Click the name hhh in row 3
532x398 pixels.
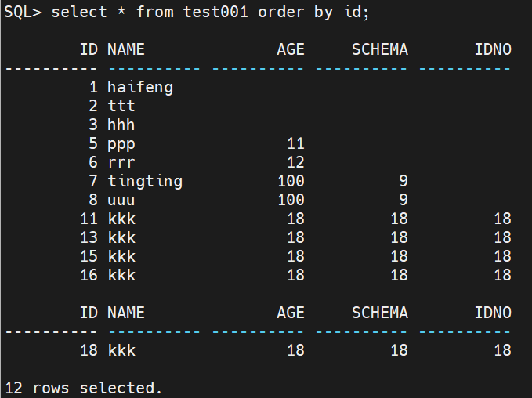(x=121, y=125)
